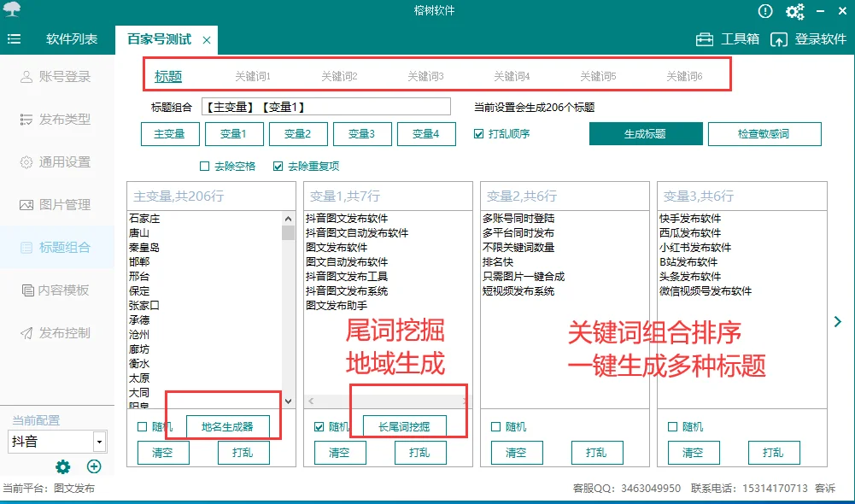Switch to the 内容模板 sidebar section
Image resolution: width=855 pixels, height=504 pixels.
click(x=56, y=291)
